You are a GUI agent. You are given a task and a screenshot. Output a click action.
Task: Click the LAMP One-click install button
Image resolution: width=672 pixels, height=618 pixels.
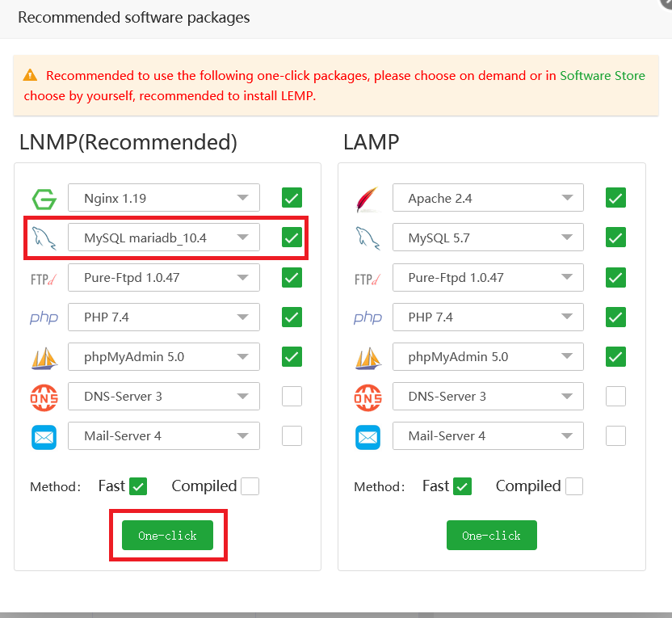[492, 535]
